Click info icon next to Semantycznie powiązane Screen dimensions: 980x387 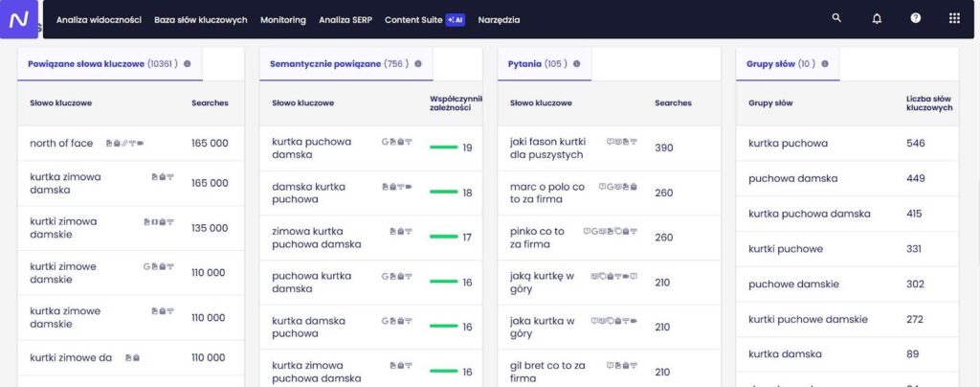point(418,64)
